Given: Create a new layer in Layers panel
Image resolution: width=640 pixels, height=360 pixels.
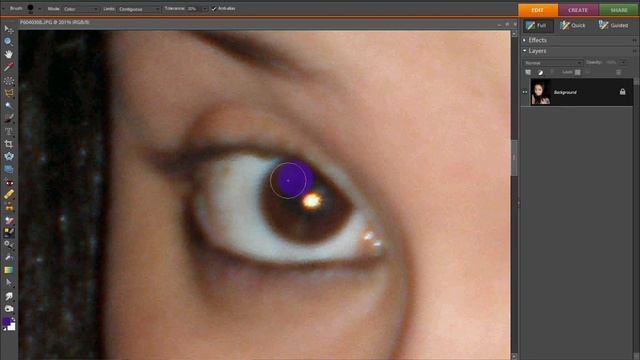Looking at the screenshot, I should pyautogui.click(x=528, y=72).
